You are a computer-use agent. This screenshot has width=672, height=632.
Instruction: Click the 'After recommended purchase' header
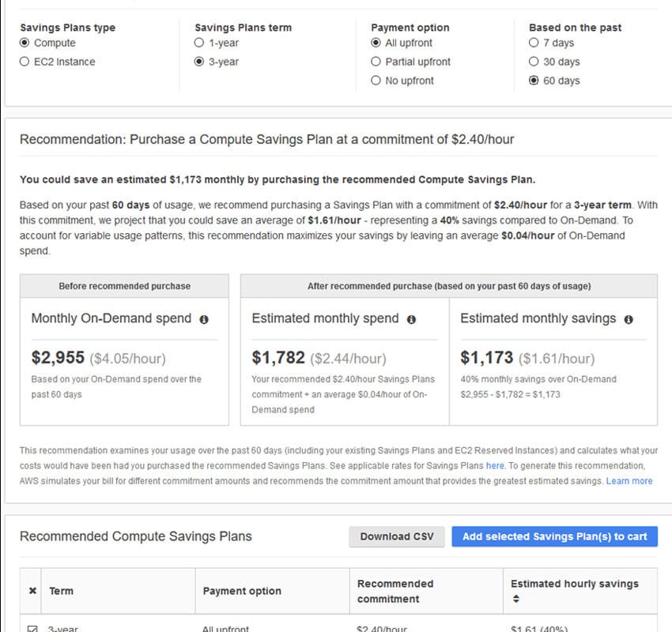(449, 286)
